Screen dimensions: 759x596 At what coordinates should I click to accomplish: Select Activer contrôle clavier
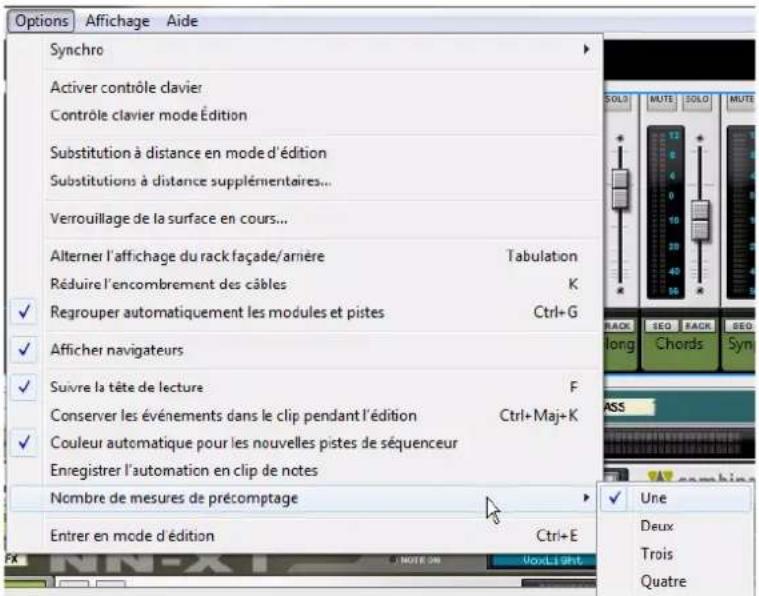point(305,88)
